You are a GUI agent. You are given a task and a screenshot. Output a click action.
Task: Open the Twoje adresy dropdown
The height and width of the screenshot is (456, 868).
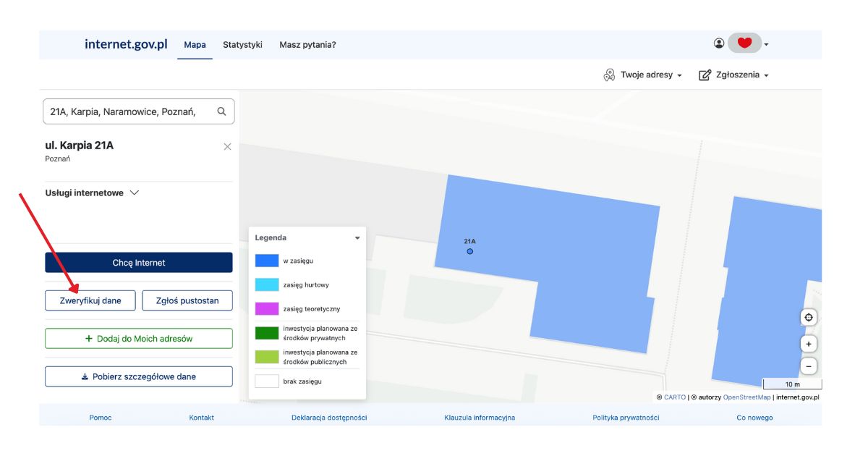tap(642, 75)
